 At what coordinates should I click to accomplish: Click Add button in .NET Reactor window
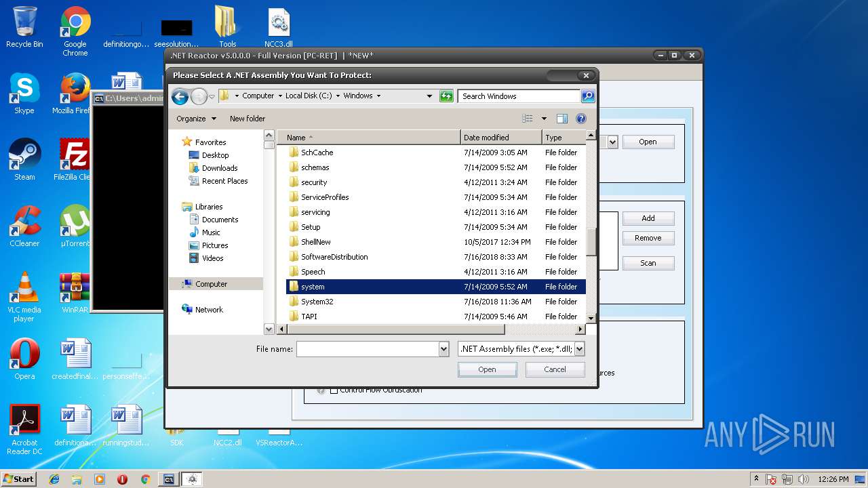(x=648, y=218)
